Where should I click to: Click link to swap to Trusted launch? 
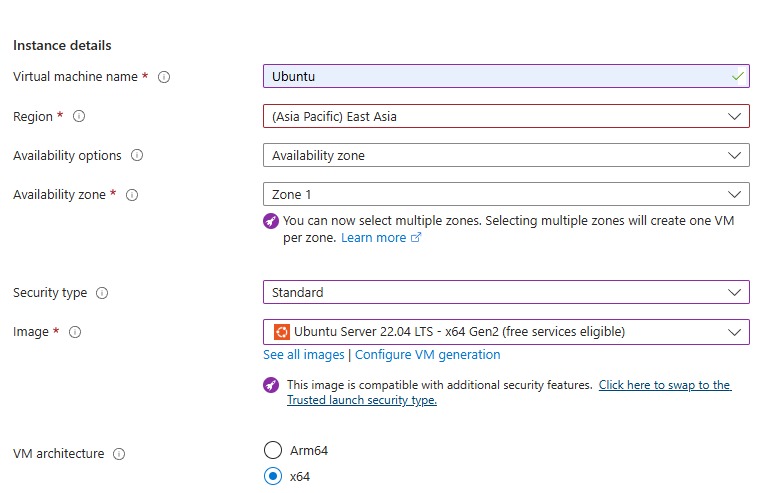(x=509, y=392)
